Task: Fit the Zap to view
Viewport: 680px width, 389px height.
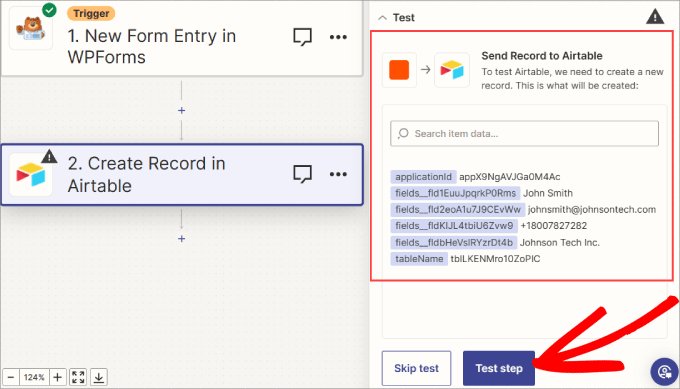Action: click(78, 377)
